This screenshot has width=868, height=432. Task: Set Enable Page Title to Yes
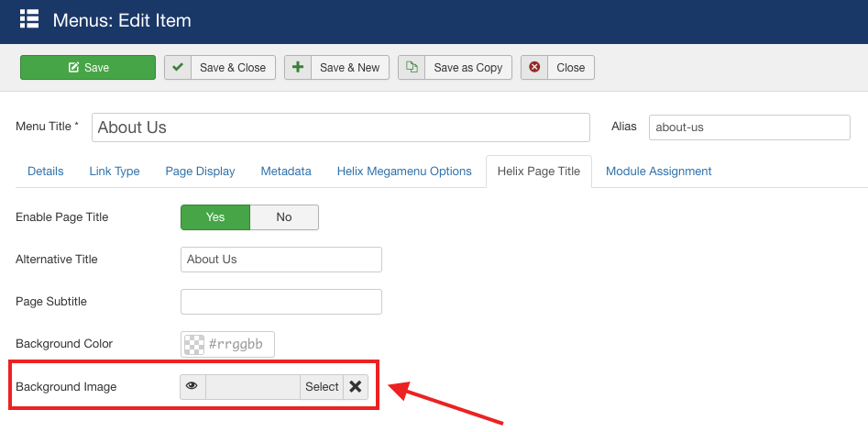[215, 217]
